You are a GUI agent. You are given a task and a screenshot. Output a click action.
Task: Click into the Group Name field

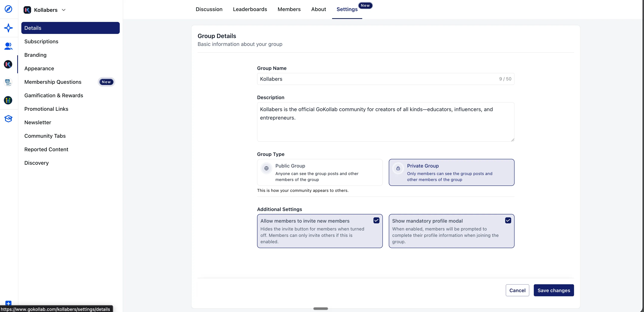[x=385, y=79]
